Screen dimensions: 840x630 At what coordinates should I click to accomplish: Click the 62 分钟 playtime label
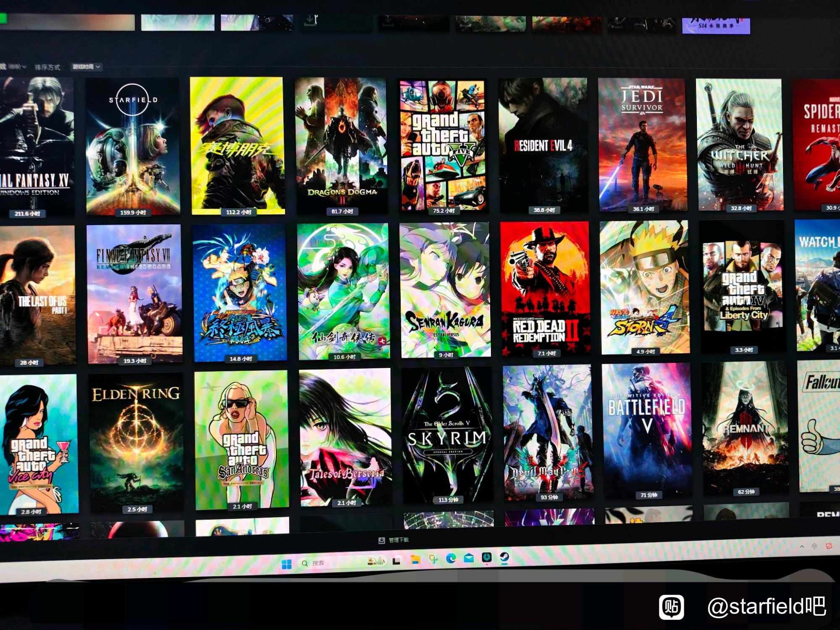[x=746, y=492]
